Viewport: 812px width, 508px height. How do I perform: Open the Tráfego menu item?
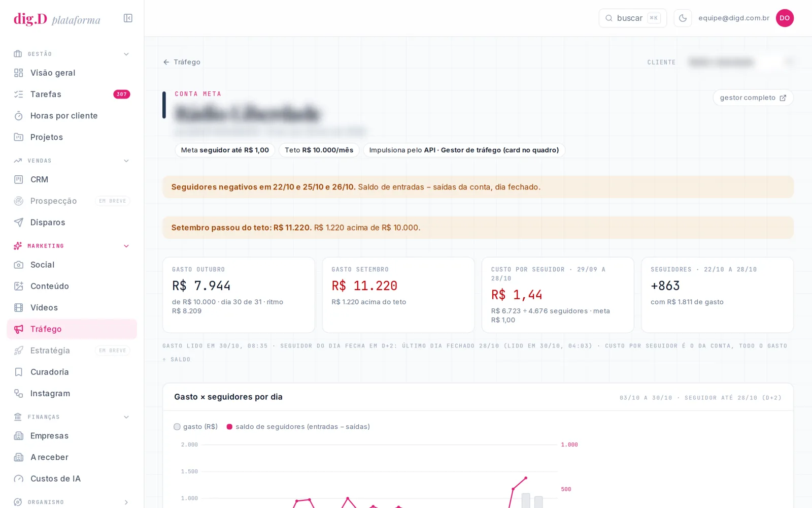click(x=72, y=329)
